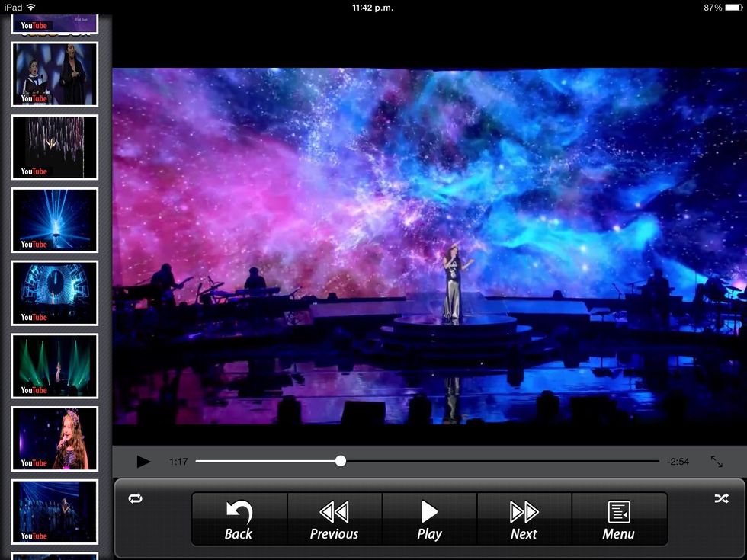Select thumbnail of girl wearing tiara
This screenshot has height=560, width=747.
[x=55, y=439]
